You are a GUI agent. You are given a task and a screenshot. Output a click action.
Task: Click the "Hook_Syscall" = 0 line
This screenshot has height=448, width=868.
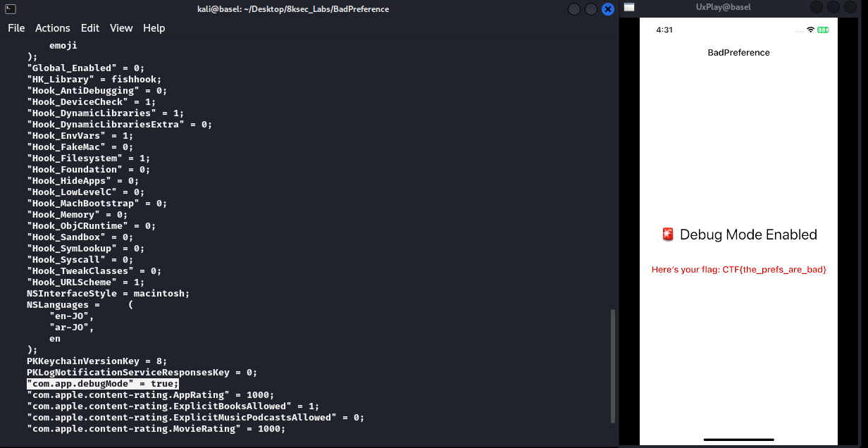pos(80,260)
